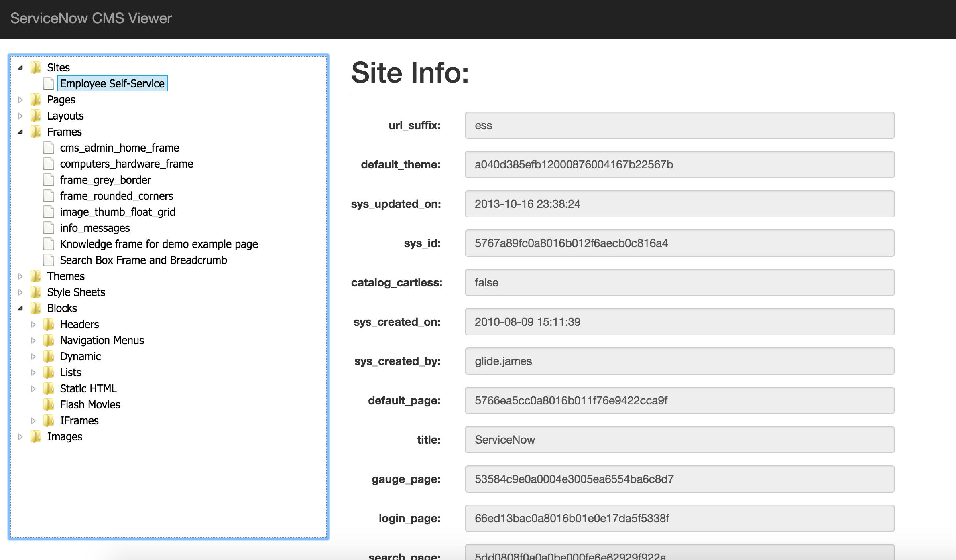
Task: Collapse the Frames tree node
Action: [20, 132]
